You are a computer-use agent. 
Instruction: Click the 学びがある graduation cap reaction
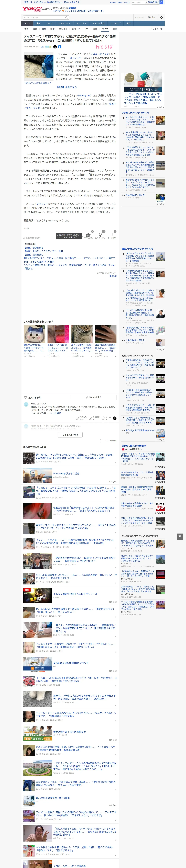[89, 236]
